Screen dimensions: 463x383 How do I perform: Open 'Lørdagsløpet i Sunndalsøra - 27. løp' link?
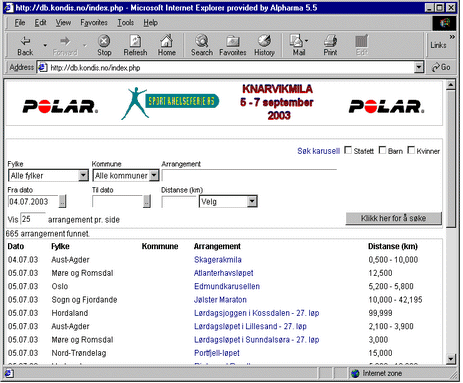[256, 340]
